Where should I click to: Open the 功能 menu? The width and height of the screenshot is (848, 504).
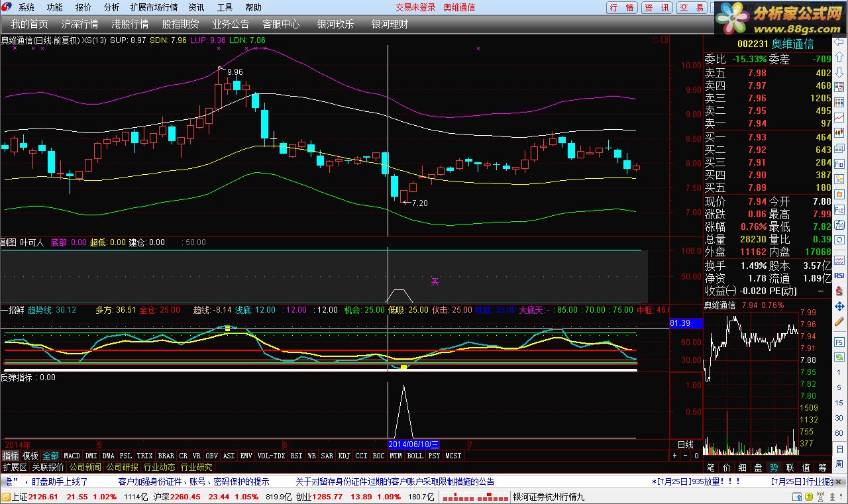click(55, 7)
